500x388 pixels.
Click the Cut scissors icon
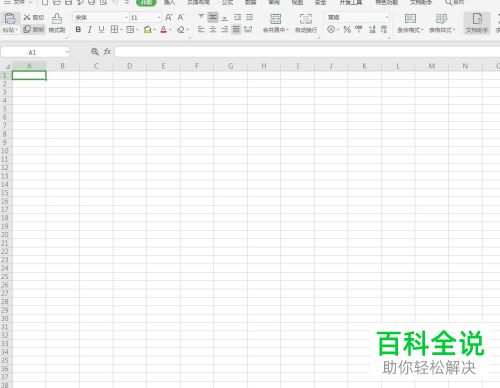click(27, 17)
